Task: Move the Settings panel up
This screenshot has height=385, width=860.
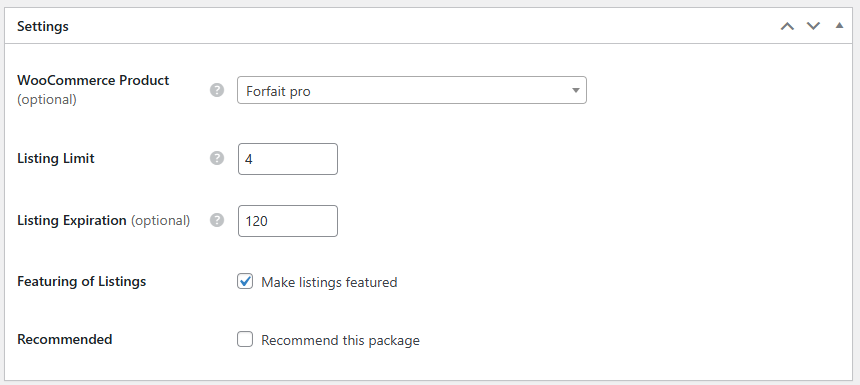Action: click(x=787, y=26)
